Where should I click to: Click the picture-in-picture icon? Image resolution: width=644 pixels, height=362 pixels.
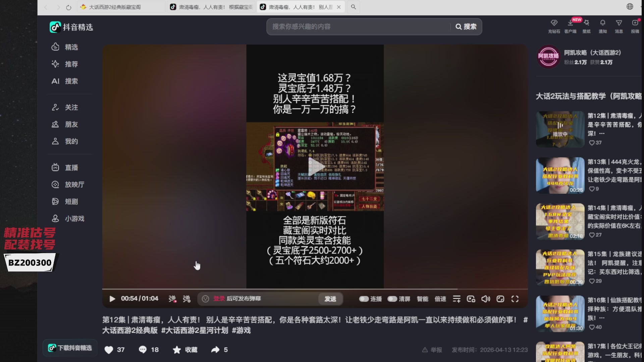(x=471, y=299)
